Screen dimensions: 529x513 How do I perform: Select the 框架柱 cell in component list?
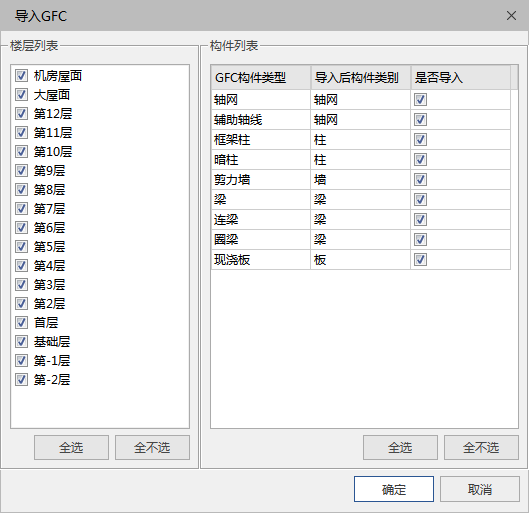point(261,140)
